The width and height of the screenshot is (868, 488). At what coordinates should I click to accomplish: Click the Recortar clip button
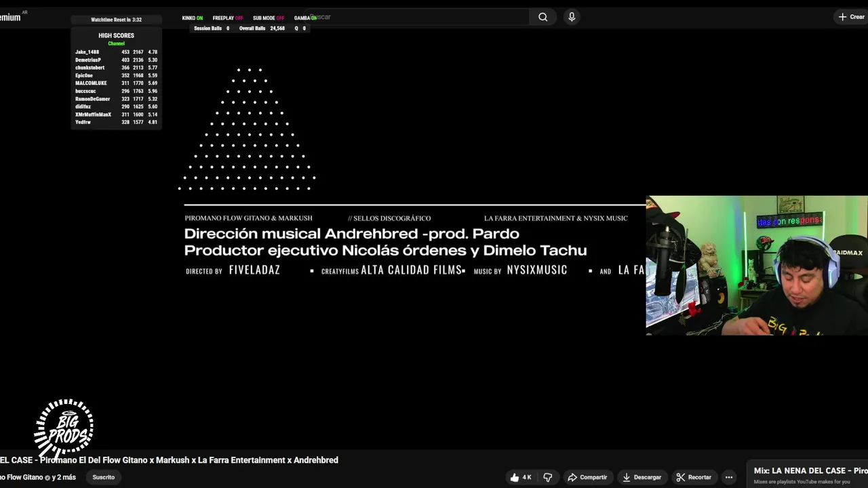coord(694,477)
